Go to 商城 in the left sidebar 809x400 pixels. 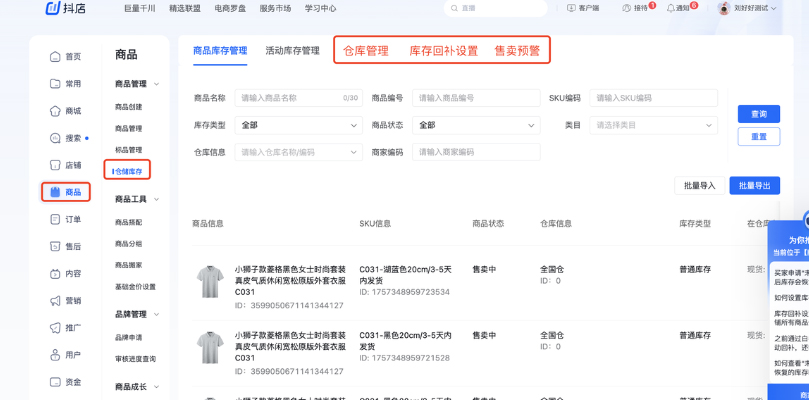point(66,111)
